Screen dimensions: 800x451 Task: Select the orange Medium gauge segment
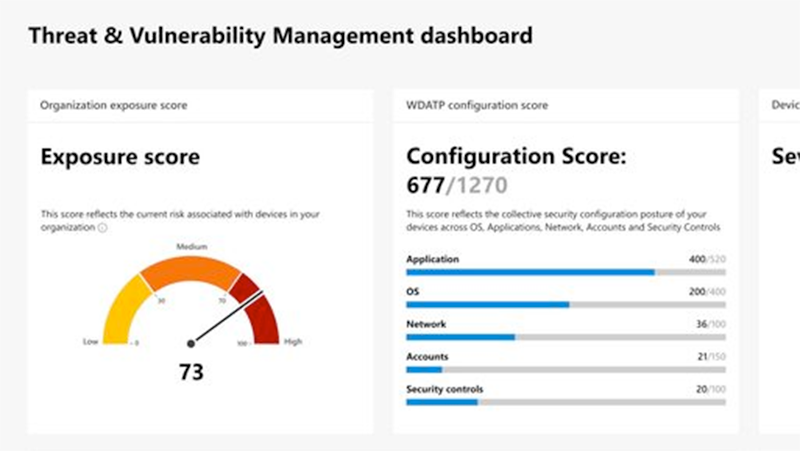click(190, 272)
